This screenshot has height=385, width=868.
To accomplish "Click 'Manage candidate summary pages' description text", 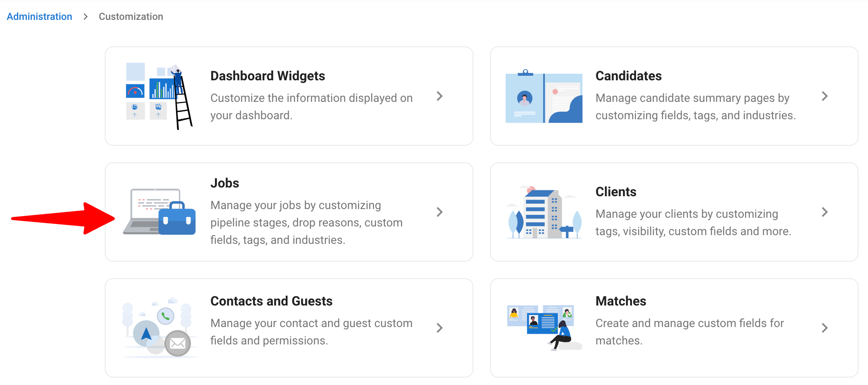I will (x=695, y=106).
